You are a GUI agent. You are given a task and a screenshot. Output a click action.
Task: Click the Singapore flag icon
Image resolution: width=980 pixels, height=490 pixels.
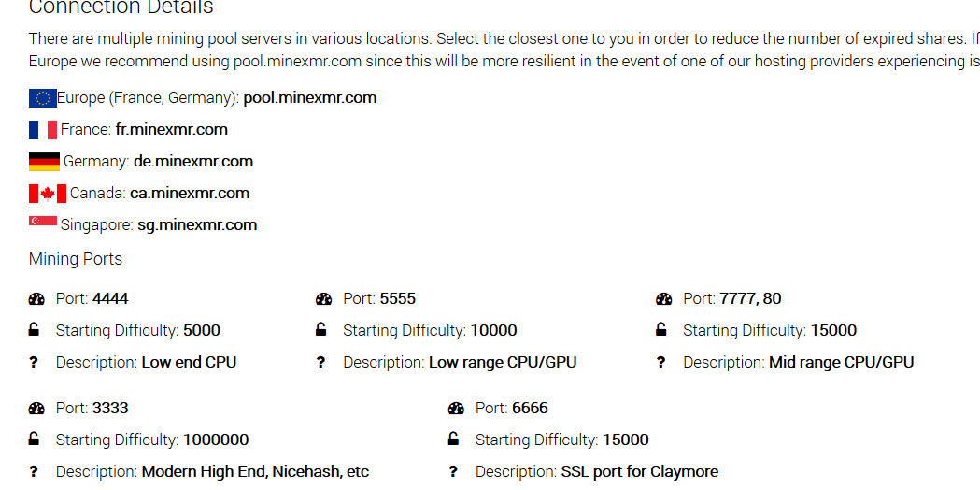(43, 222)
